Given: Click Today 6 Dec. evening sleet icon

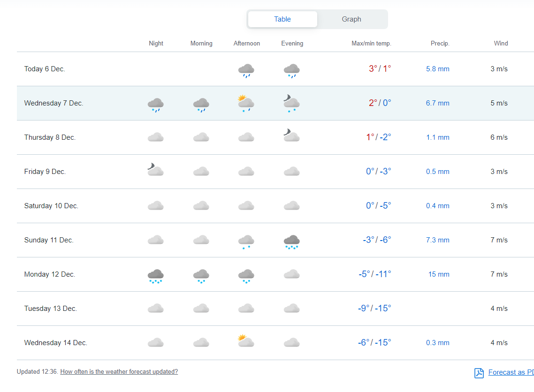Looking at the screenshot, I should [x=291, y=70].
